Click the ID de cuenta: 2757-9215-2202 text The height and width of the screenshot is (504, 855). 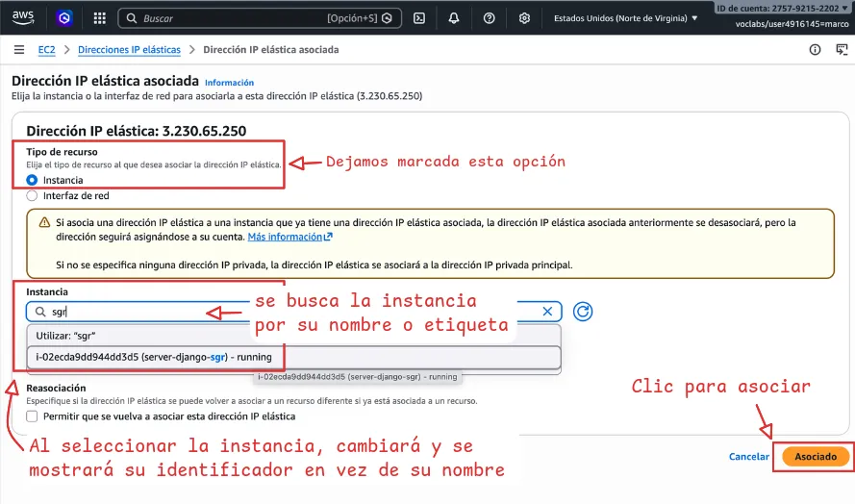tap(777, 9)
